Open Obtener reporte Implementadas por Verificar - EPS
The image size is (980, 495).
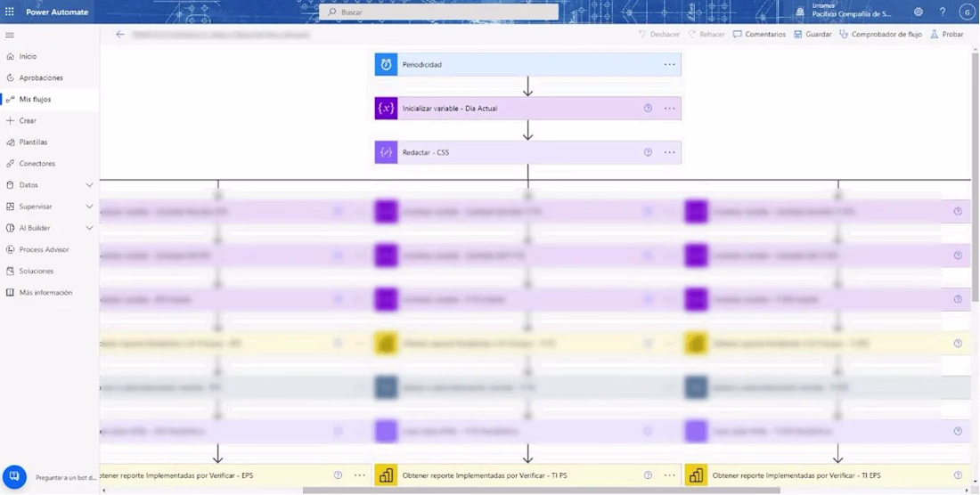tap(235, 475)
